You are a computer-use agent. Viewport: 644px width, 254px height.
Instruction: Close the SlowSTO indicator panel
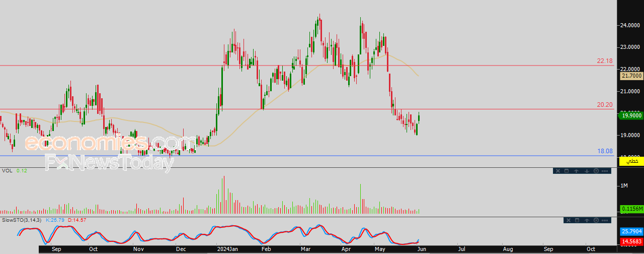point(569,220)
